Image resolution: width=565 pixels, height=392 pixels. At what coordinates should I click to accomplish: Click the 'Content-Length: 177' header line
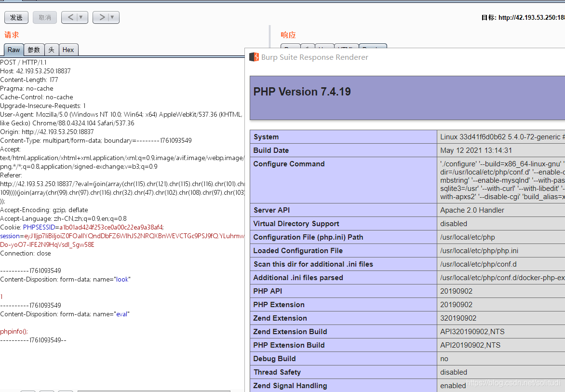click(29, 80)
